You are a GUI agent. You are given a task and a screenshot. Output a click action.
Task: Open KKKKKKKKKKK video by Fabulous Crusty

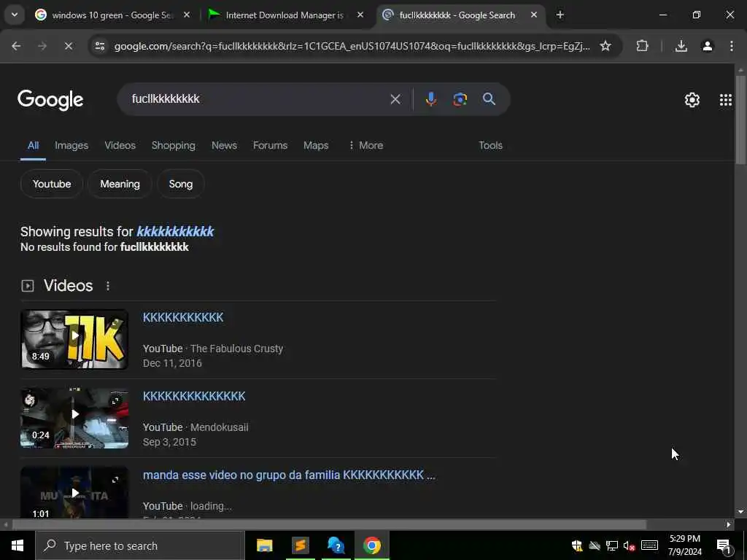click(183, 318)
